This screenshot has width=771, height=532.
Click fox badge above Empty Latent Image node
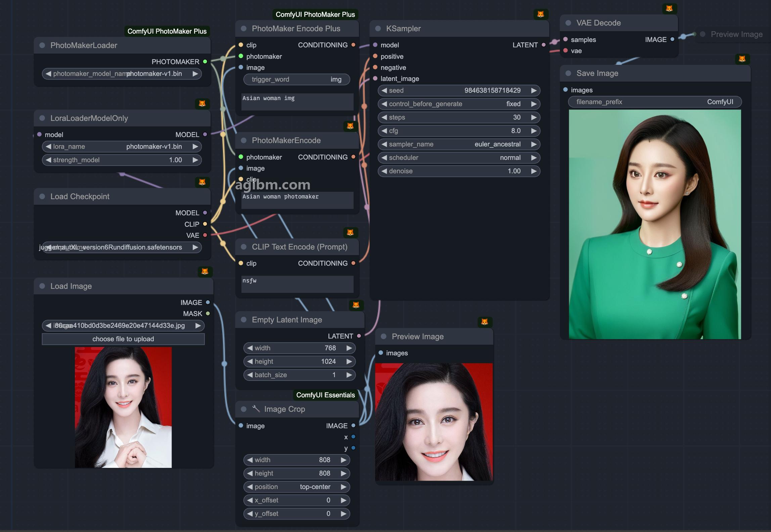tap(356, 305)
